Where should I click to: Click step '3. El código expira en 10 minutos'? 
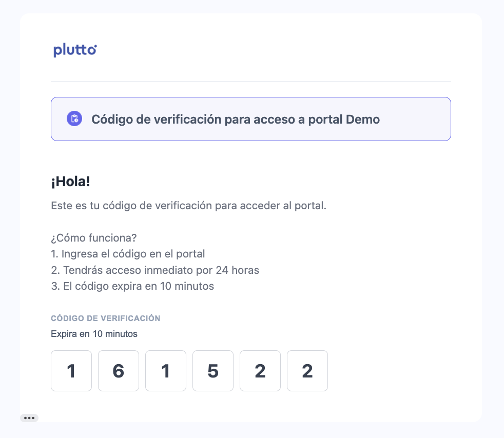click(x=132, y=286)
